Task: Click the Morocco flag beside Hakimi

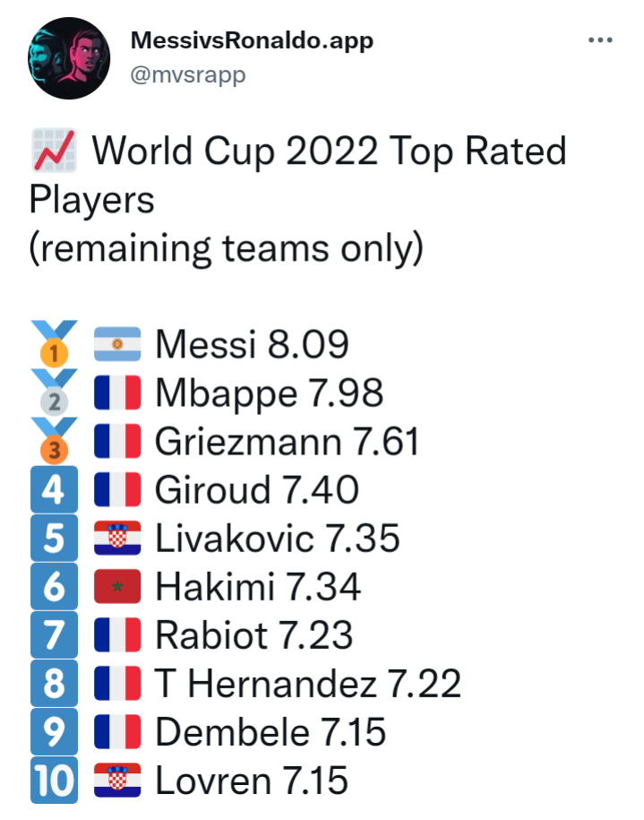Action: (117, 586)
